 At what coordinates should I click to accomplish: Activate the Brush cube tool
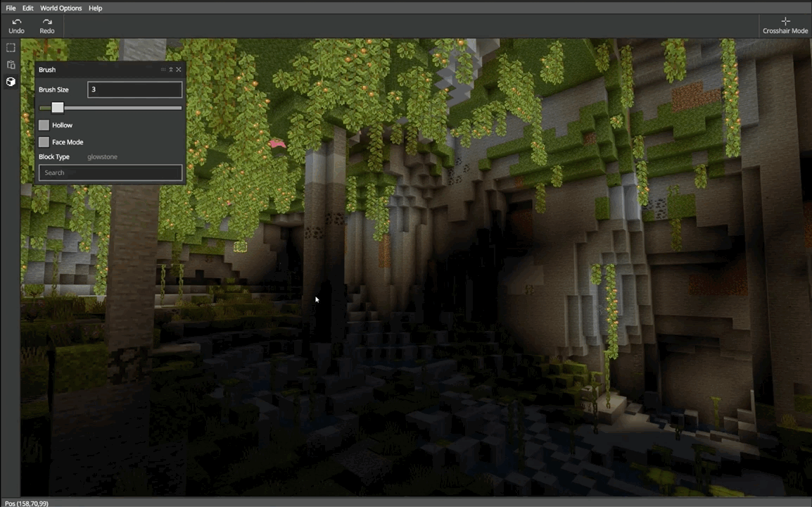point(11,82)
